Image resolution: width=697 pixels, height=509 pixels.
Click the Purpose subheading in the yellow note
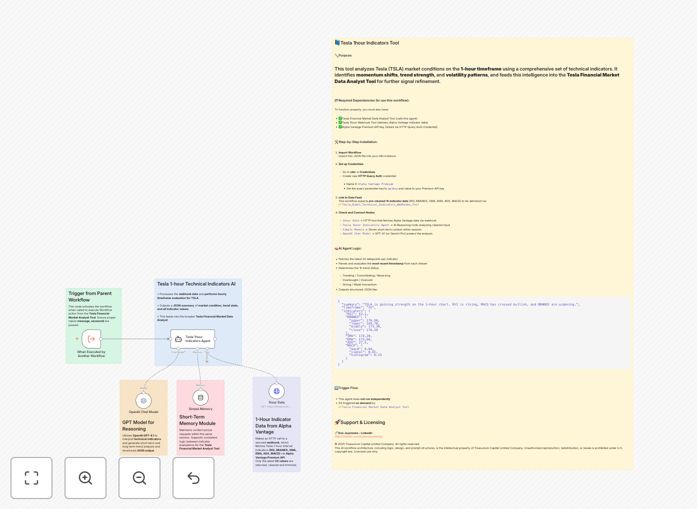(x=343, y=56)
